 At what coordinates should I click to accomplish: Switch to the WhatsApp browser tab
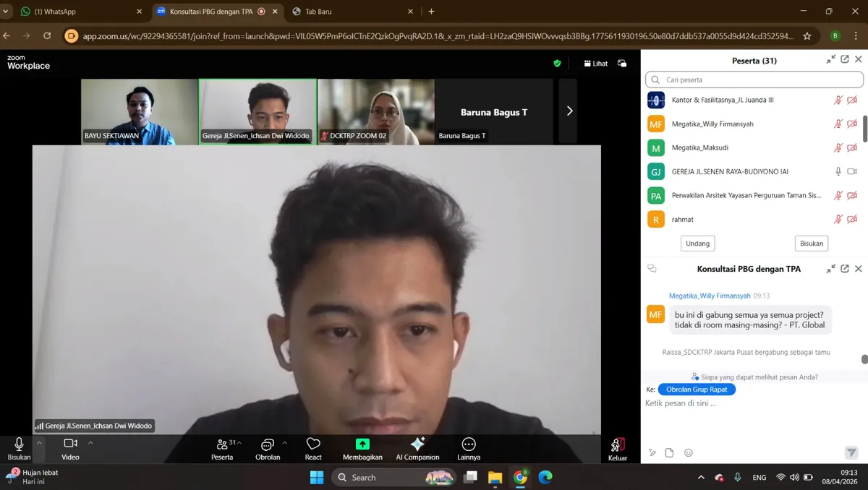(80, 12)
